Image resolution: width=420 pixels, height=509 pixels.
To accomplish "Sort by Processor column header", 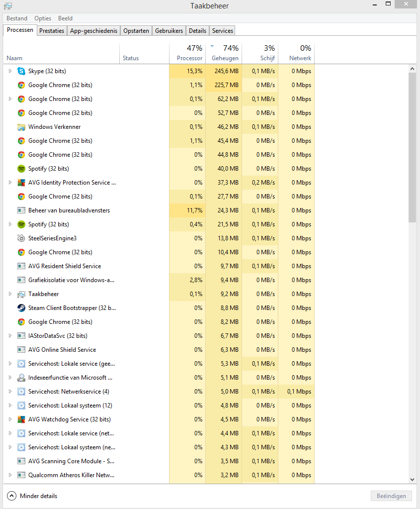I will (x=187, y=53).
